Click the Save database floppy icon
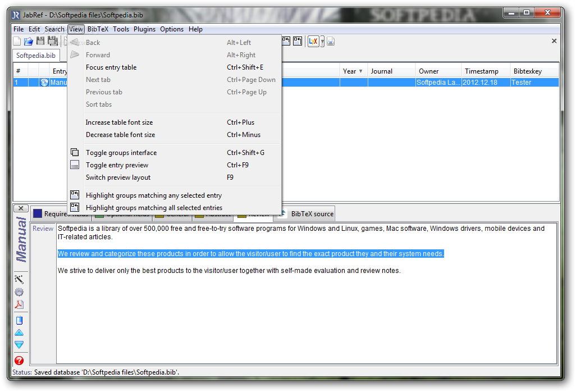The image size is (576, 392). (40, 41)
